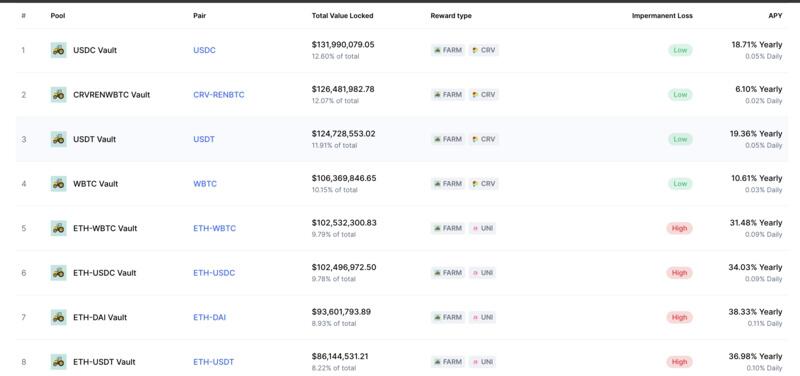Click CRV reward badge in USDT Vault row
This screenshot has height=376, width=800.
point(484,139)
